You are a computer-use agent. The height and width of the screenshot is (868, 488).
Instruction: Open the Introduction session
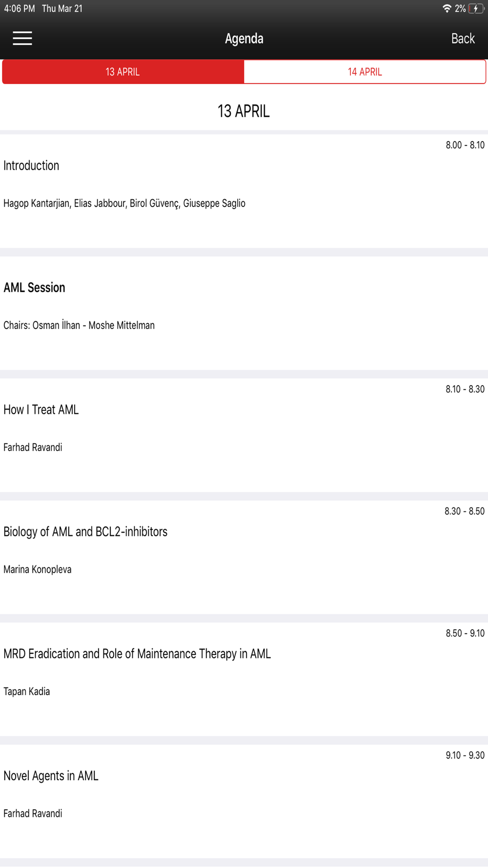(31, 165)
